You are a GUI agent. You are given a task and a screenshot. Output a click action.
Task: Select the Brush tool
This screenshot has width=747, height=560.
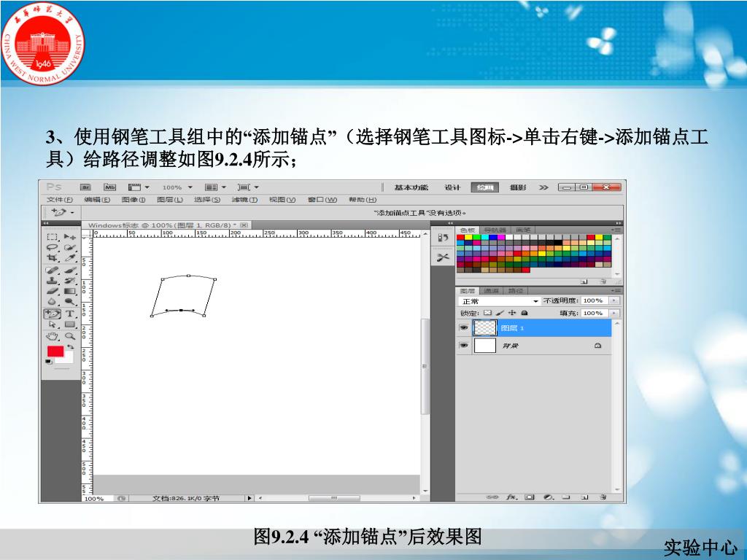click(70, 270)
